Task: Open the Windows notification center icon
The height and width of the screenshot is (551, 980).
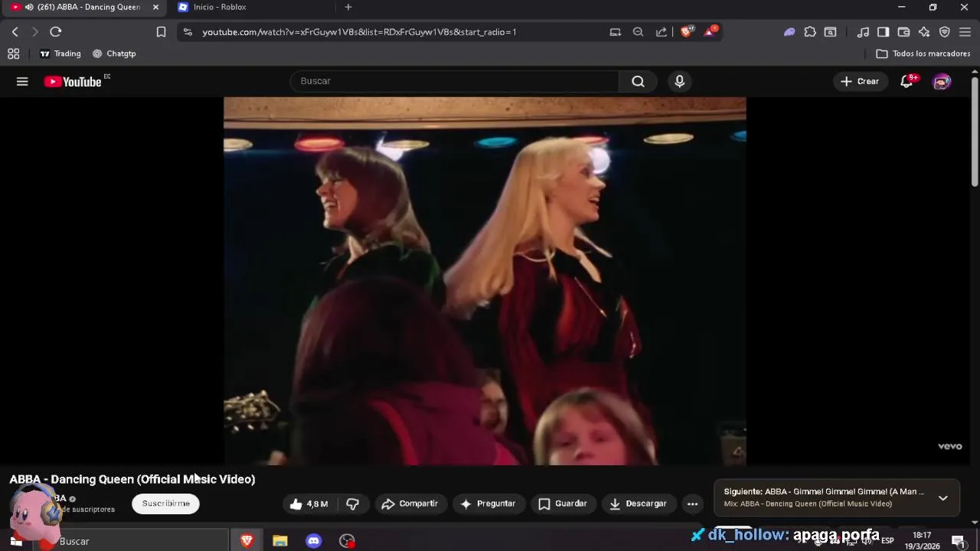Action: 959,541
